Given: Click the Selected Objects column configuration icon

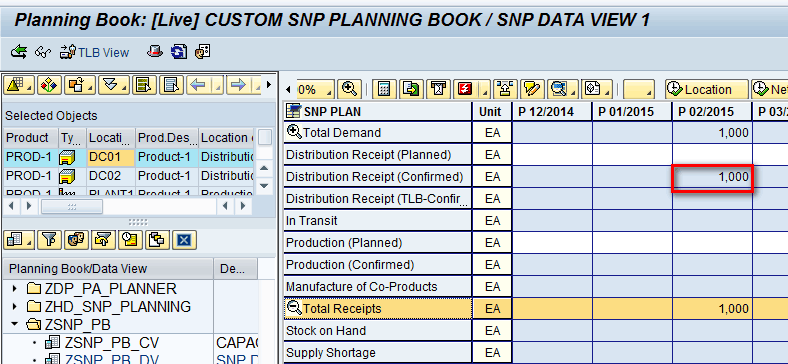Looking at the screenshot, I should (264, 137).
